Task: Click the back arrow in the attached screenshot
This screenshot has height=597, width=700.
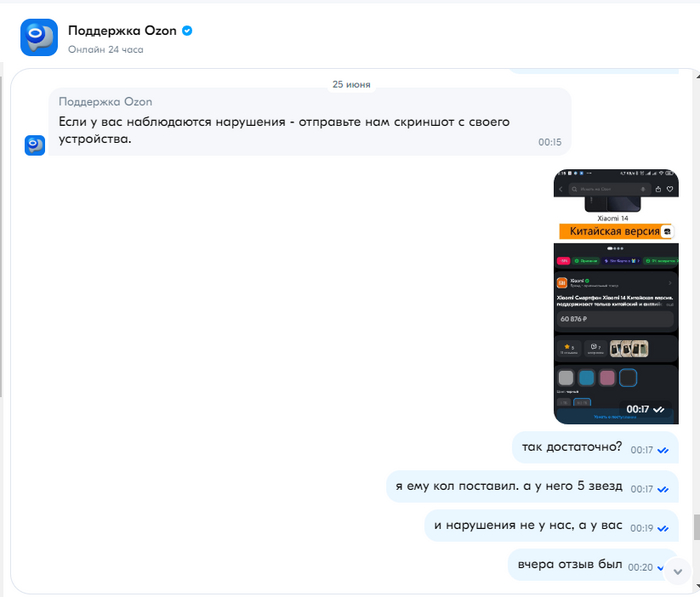Action: click(561, 189)
